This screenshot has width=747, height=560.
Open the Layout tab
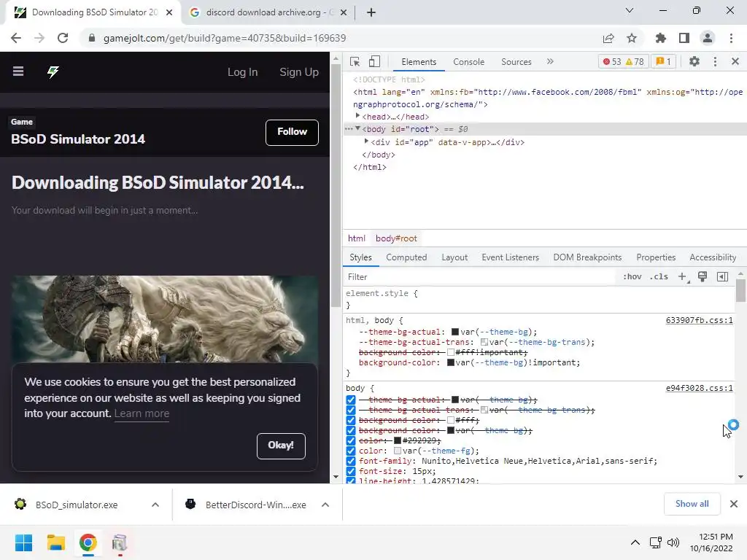coord(454,257)
